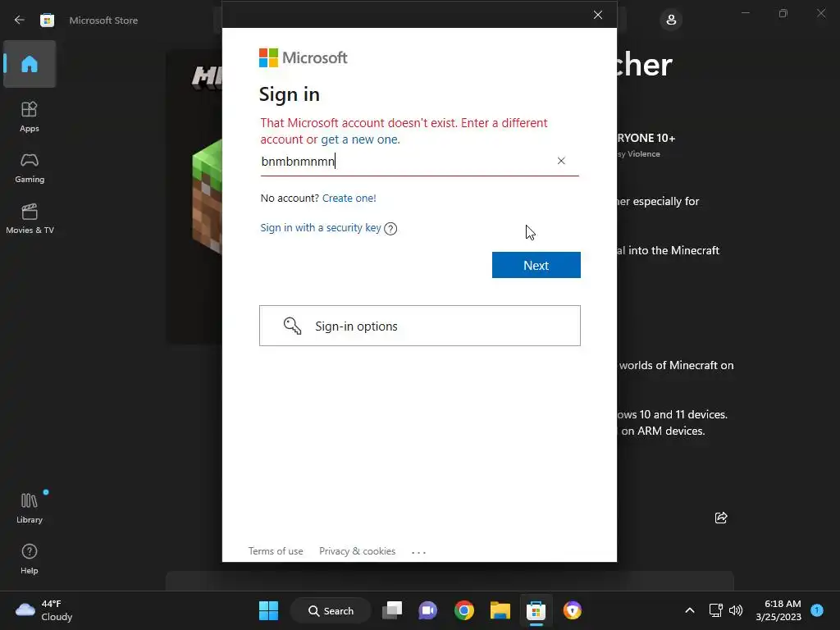Open Task View on taskbar
The height and width of the screenshot is (630, 840).
(x=392, y=610)
